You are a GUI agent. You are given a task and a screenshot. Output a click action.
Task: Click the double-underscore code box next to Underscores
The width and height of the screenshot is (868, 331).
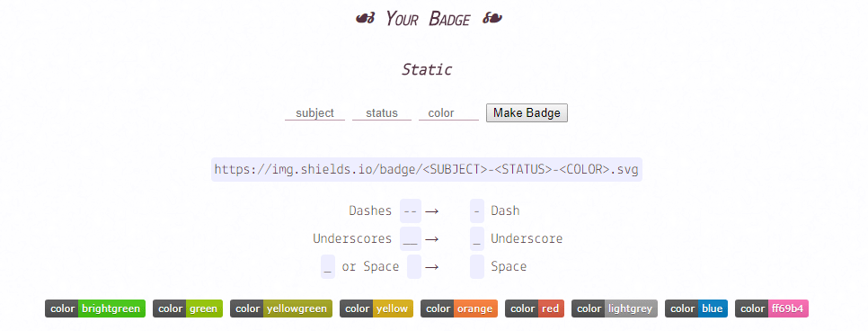click(x=411, y=239)
